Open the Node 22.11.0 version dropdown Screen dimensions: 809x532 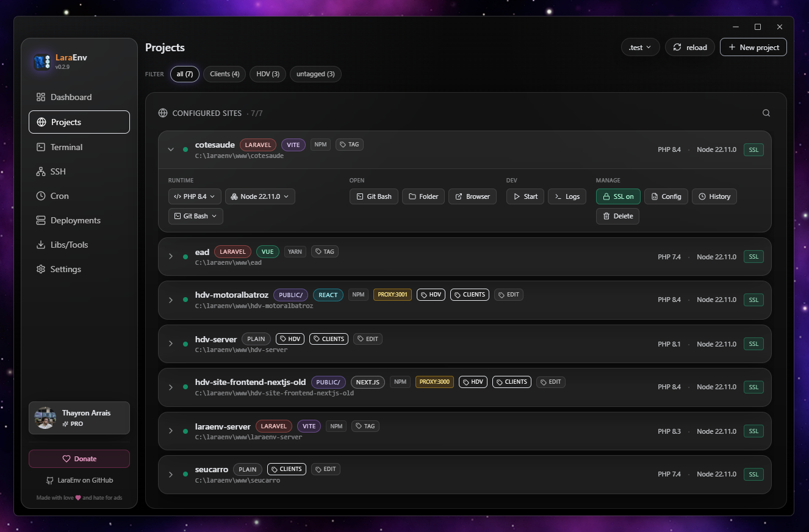point(260,196)
